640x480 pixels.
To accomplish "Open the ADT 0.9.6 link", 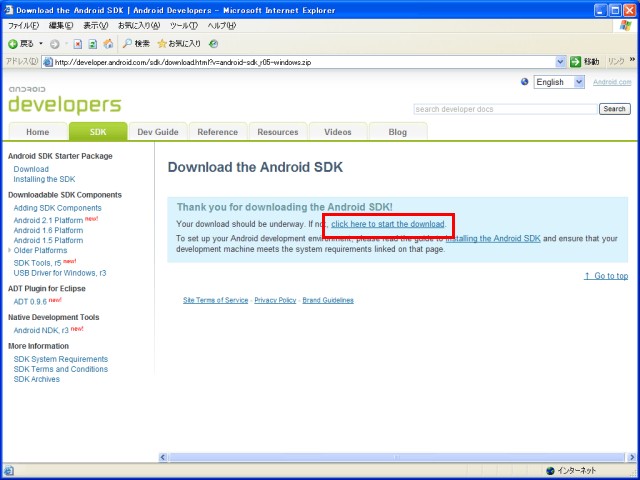I will 30,302.
